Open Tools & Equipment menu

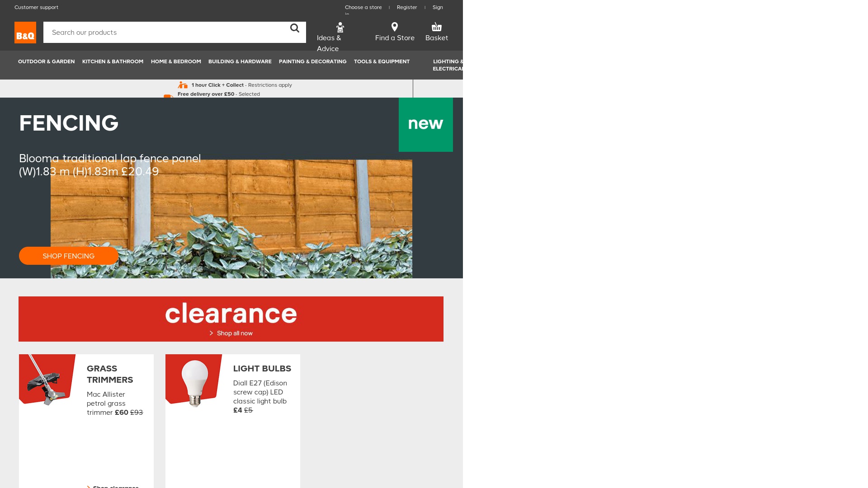(x=382, y=61)
